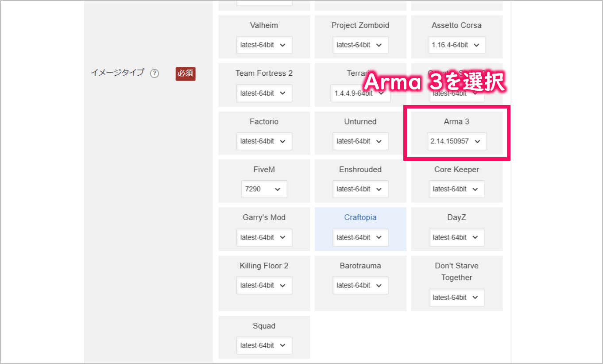Select the highlighted Craftopia image label
Image resolution: width=603 pixels, height=364 pixels.
pyautogui.click(x=360, y=217)
